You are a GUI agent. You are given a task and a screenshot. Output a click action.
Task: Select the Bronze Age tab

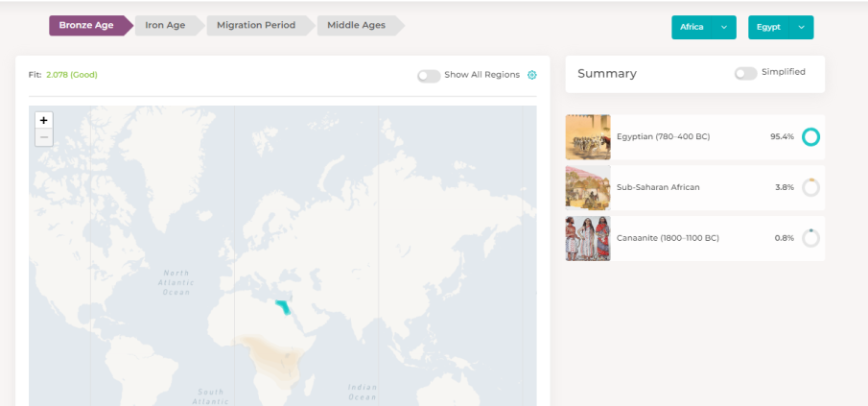86,26
